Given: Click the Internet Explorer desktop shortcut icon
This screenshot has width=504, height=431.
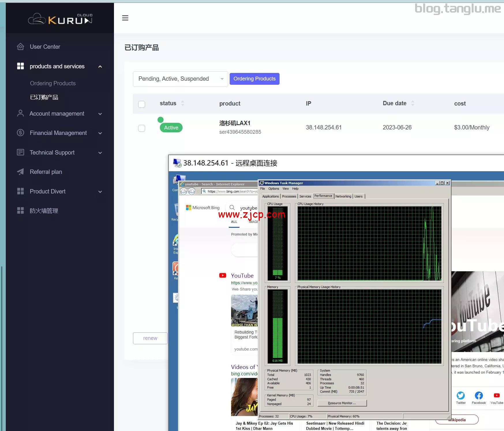Looking at the screenshot, I should coord(175,240).
